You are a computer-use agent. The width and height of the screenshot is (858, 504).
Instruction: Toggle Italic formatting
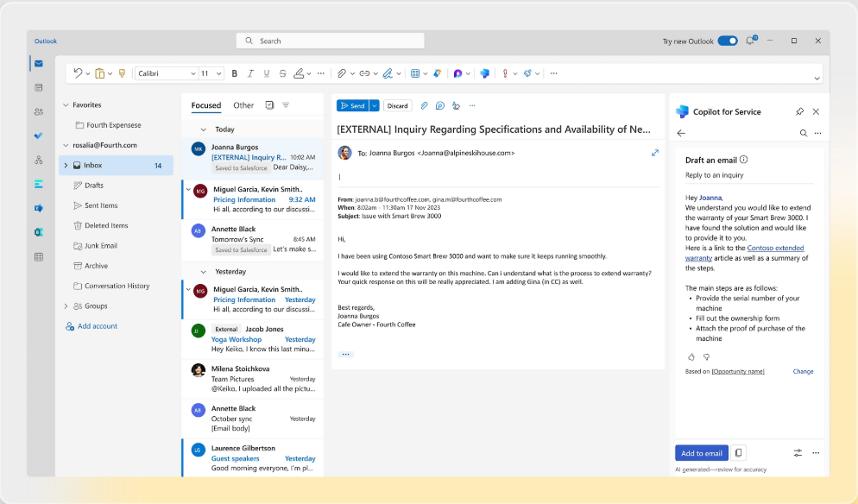250,73
